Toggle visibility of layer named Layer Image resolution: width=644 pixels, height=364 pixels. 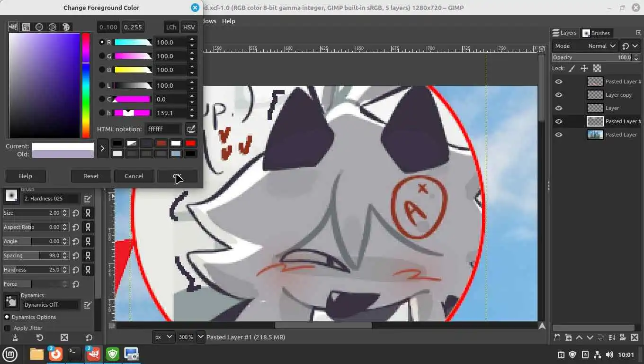(559, 108)
